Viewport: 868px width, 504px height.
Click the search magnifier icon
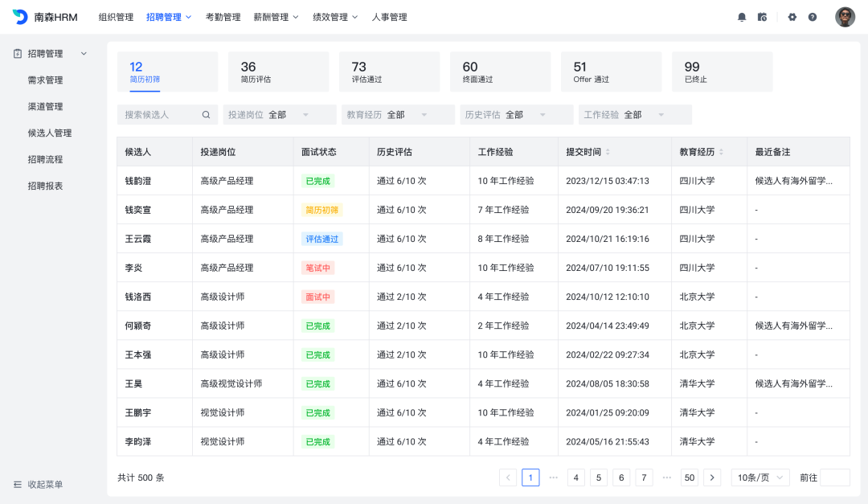[x=206, y=115]
